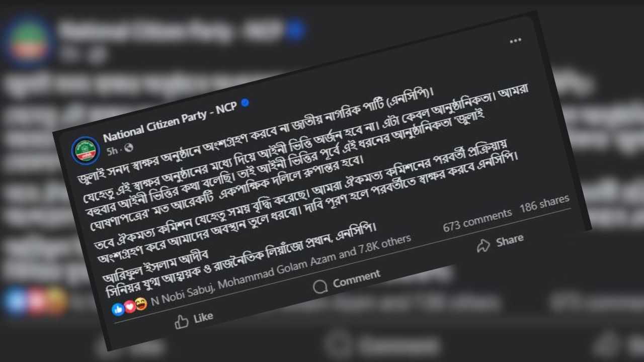The image size is (644, 362).
Task: Click the thumbs-up icon of Like button
Action: (x=181, y=321)
